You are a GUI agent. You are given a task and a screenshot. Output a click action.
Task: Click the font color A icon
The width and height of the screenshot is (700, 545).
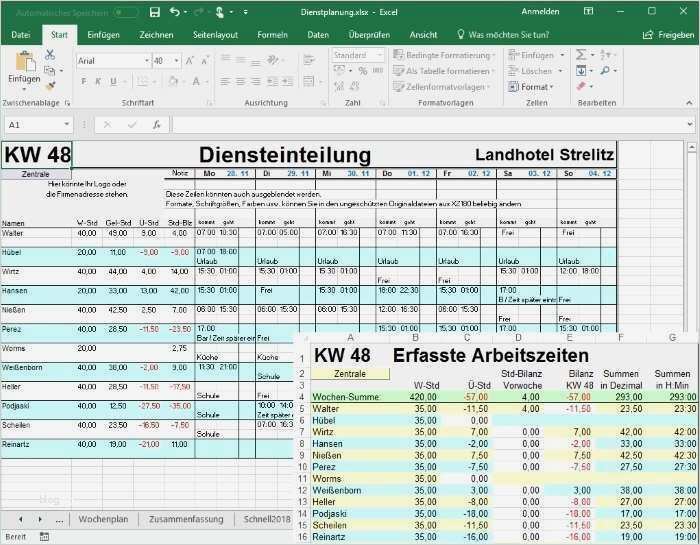196,82
